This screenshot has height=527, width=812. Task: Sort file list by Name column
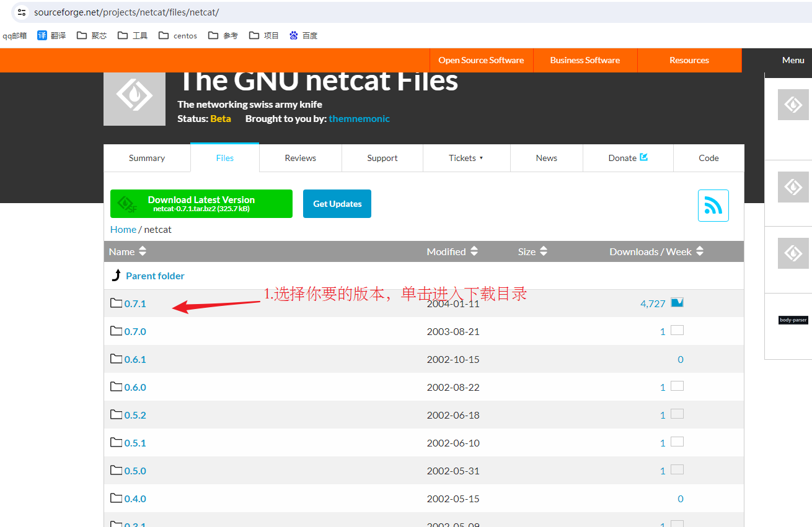click(127, 251)
